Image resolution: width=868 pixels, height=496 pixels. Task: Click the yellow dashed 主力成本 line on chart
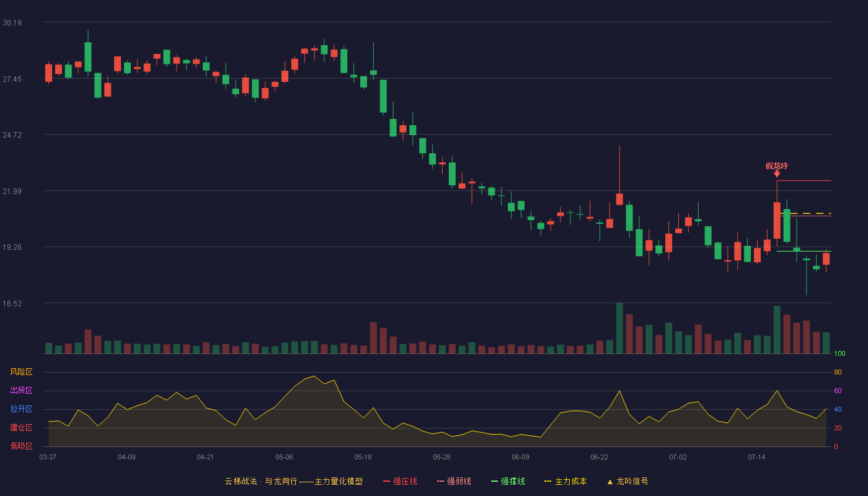pyautogui.click(x=805, y=213)
